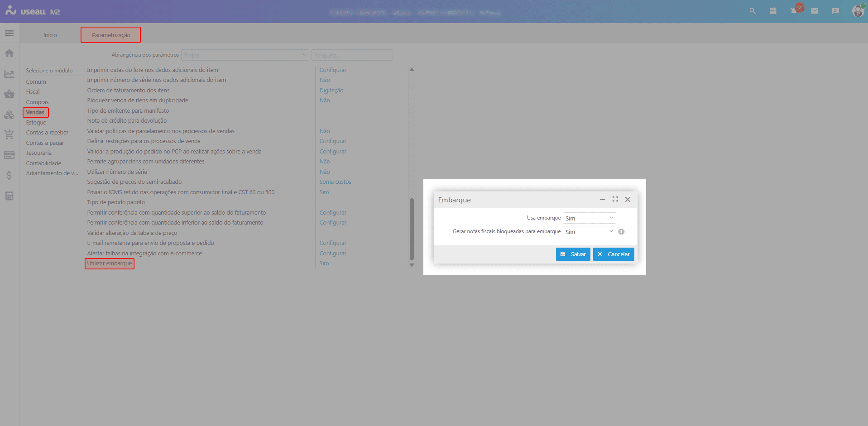The width and height of the screenshot is (868, 426).
Task: Click the search magnifier icon in header
Action: tap(753, 11)
